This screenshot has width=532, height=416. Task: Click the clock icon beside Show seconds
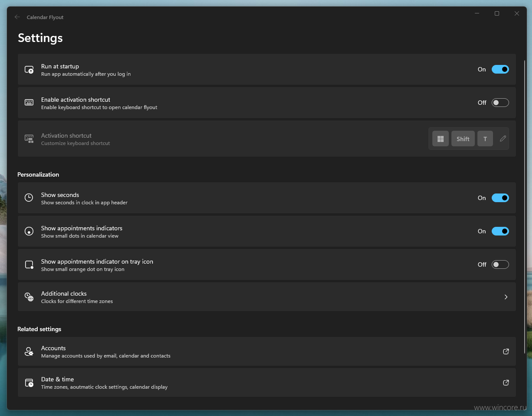coord(29,198)
